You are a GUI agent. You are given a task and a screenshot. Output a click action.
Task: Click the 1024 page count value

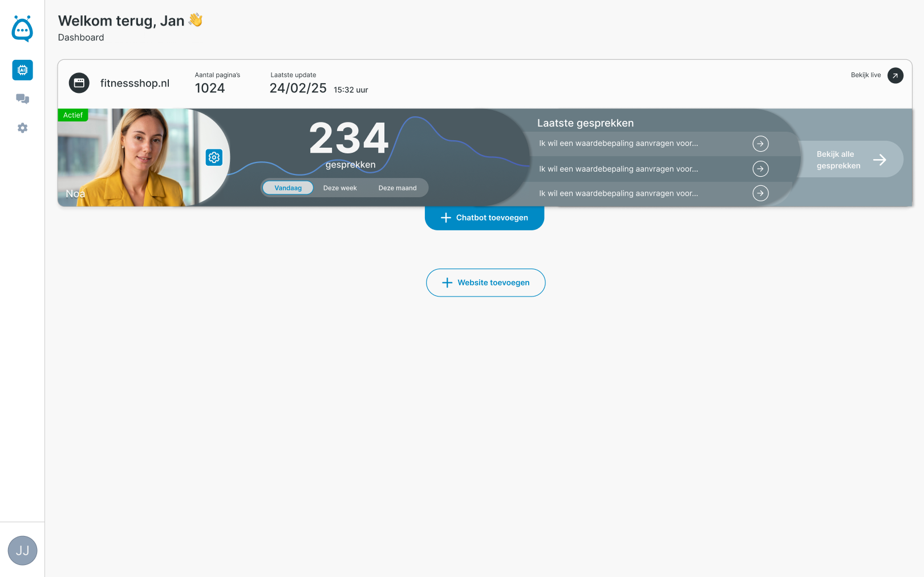point(210,88)
